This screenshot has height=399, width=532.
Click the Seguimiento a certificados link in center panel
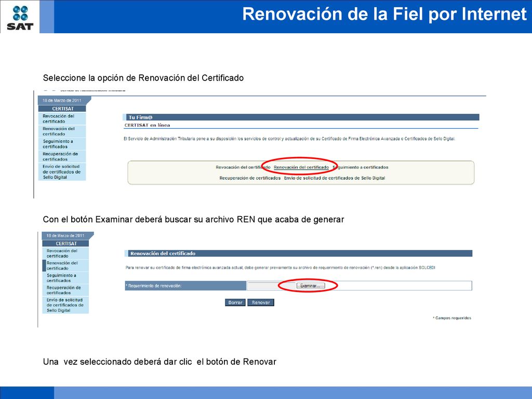[361, 167]
